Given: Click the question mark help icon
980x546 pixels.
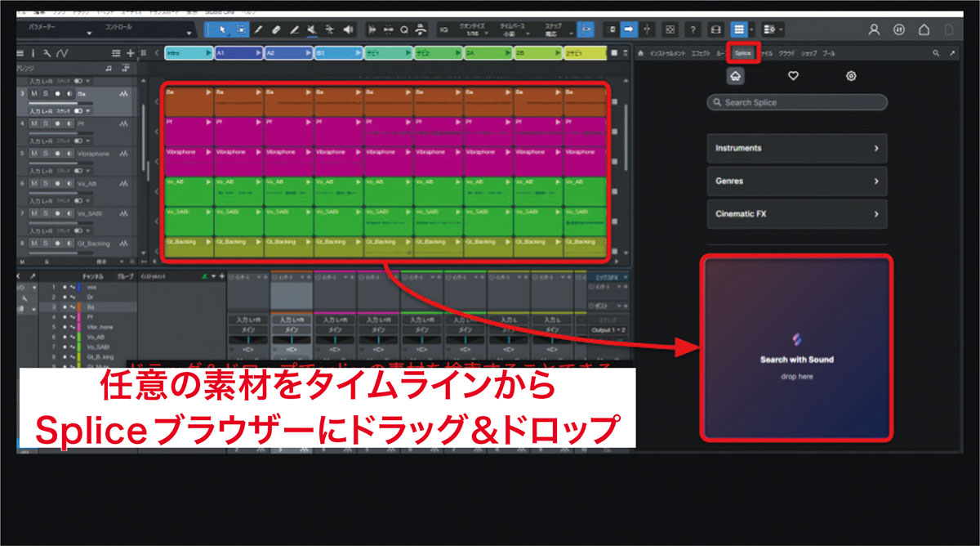Looking at the screenshot, I should (693, 29).
